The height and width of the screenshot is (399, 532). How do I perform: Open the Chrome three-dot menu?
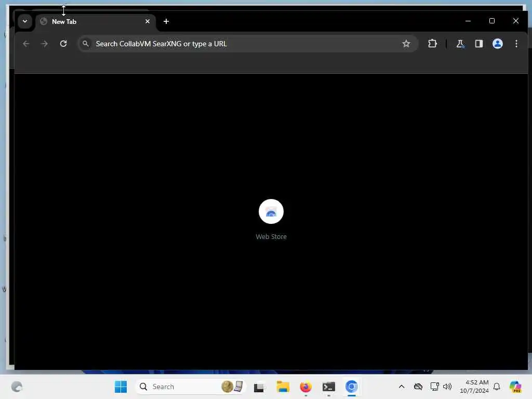coord(516,44)
